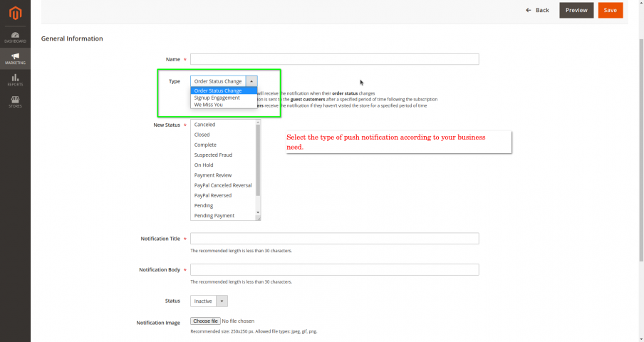644x342 pixels.
Task: Choose We Miss You option
Action: 209,105
